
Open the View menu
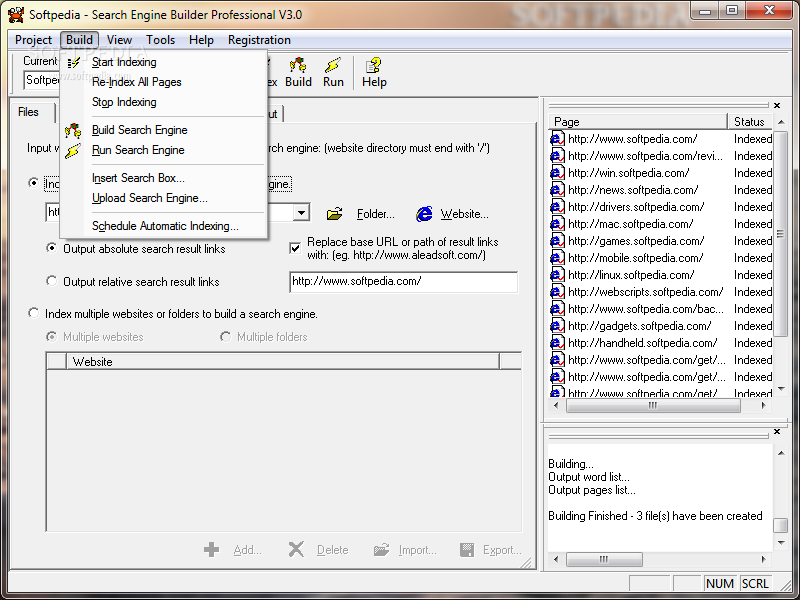pos(119,40)
